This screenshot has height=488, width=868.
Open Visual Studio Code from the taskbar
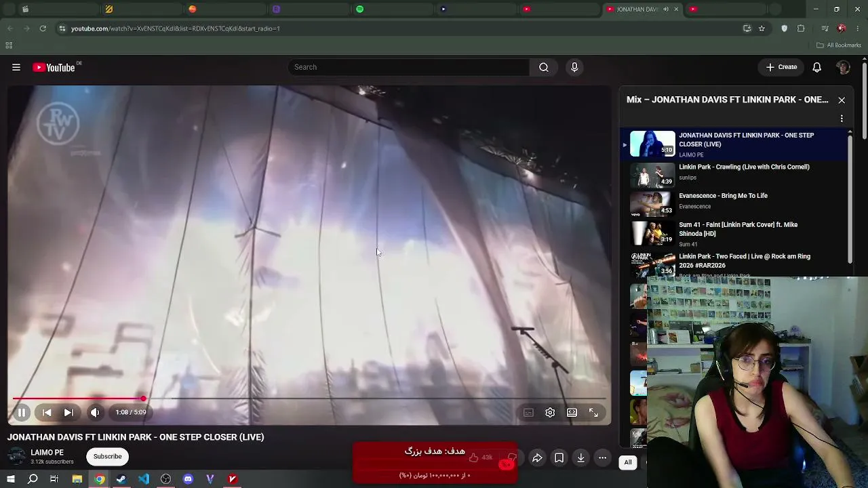coord(144,479)
